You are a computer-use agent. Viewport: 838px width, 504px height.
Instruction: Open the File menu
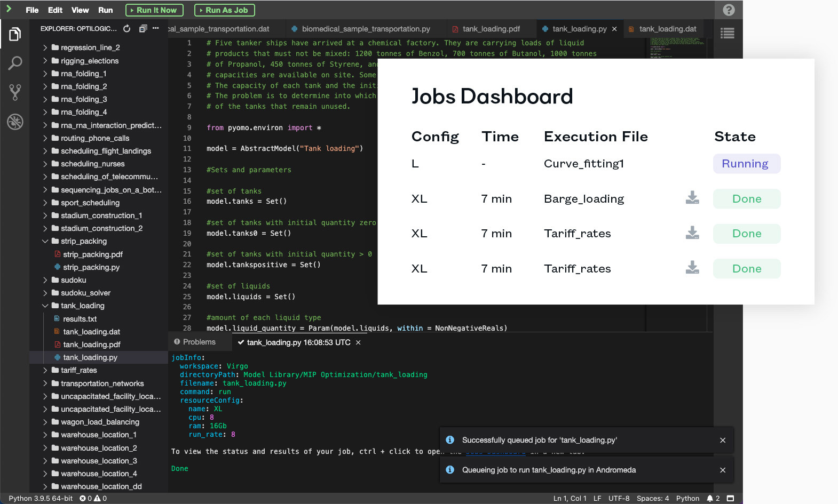pos(32,10)
